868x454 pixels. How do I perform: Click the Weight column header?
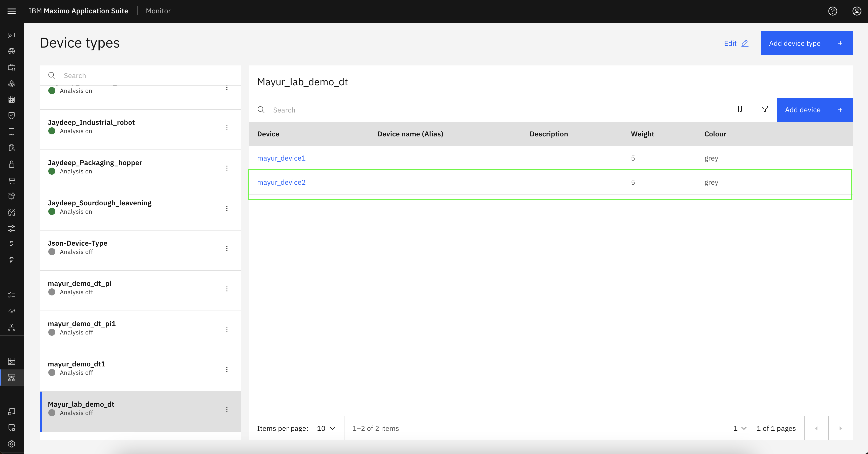coord(642,134)
